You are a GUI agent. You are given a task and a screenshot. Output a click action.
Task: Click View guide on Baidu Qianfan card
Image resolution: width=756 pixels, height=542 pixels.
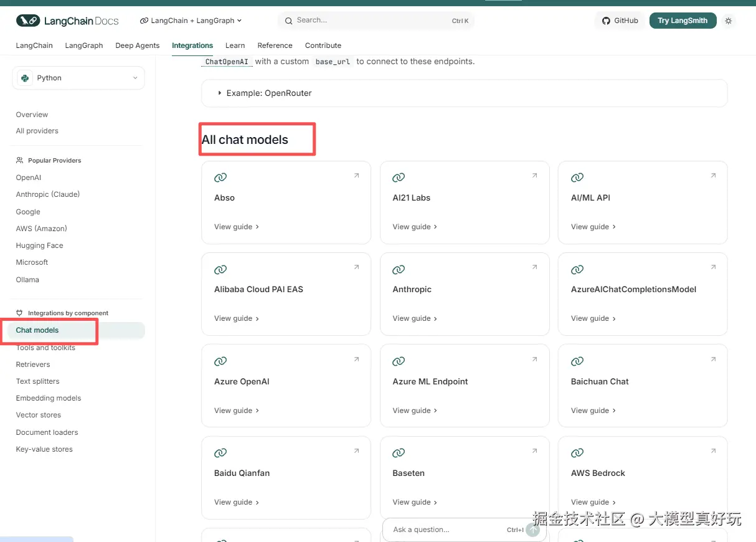(x=237, y=502)
